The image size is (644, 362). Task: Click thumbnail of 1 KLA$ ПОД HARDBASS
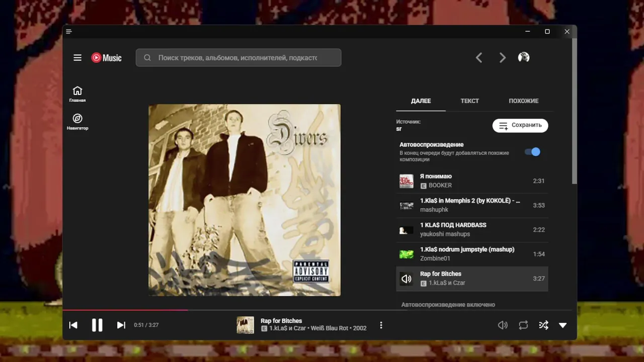(407, 230)
